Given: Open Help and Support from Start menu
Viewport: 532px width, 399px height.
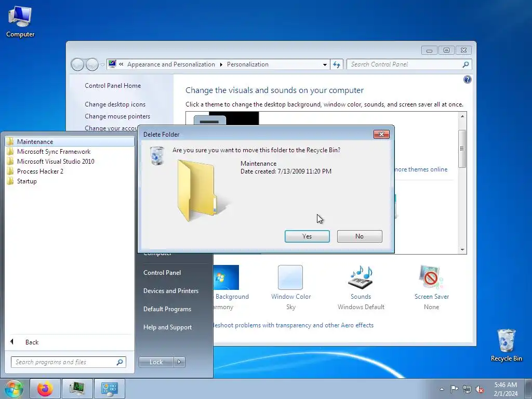Looking at the screenshot, I should coord(168,327).
